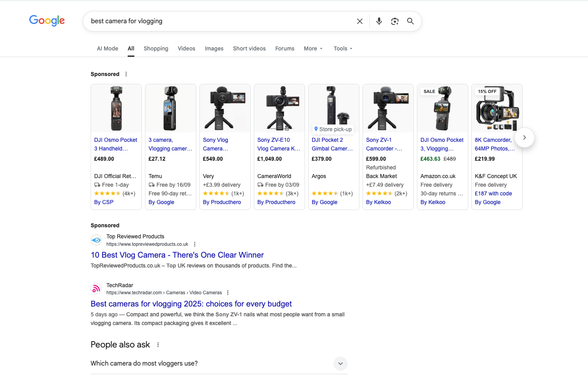This screenshot has height=377, width=588.
Task: Open AI Mode
Action: click(x=107, y=48)
